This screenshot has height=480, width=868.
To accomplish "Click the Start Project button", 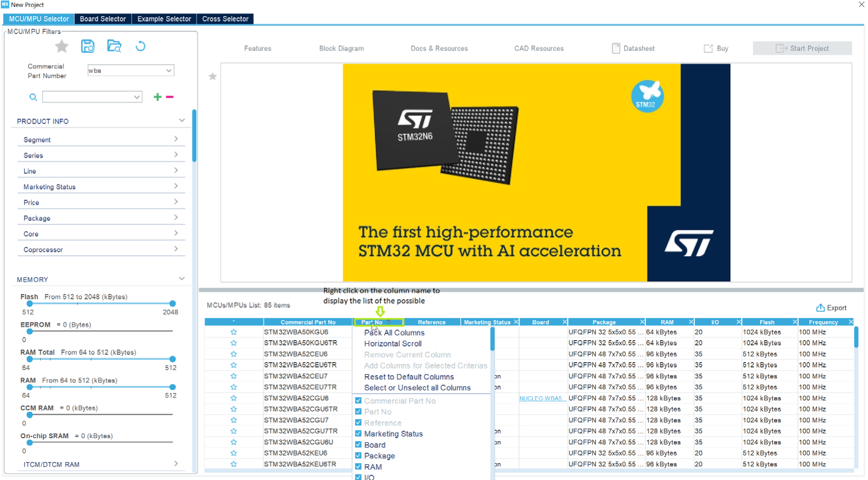I will 802,48.
